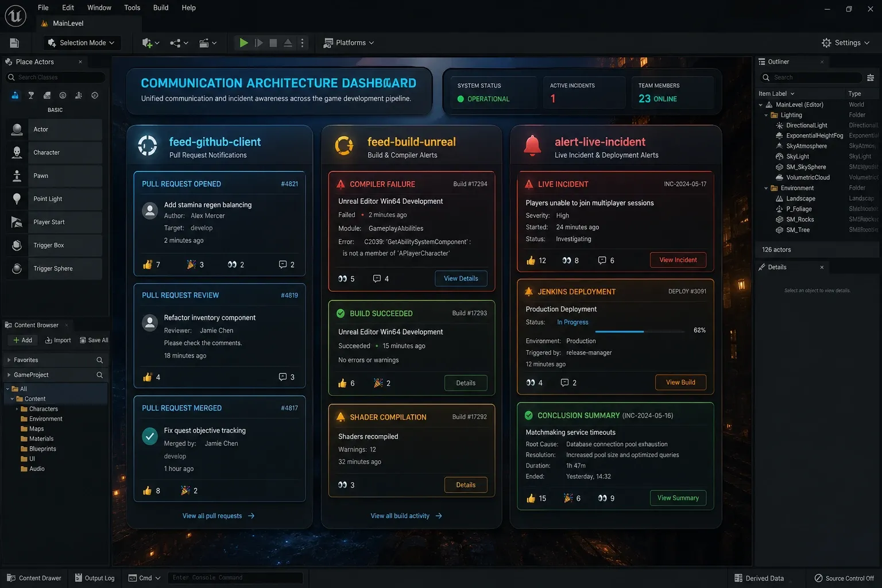Select the Pawn placement icon

(x=17, y=176)
